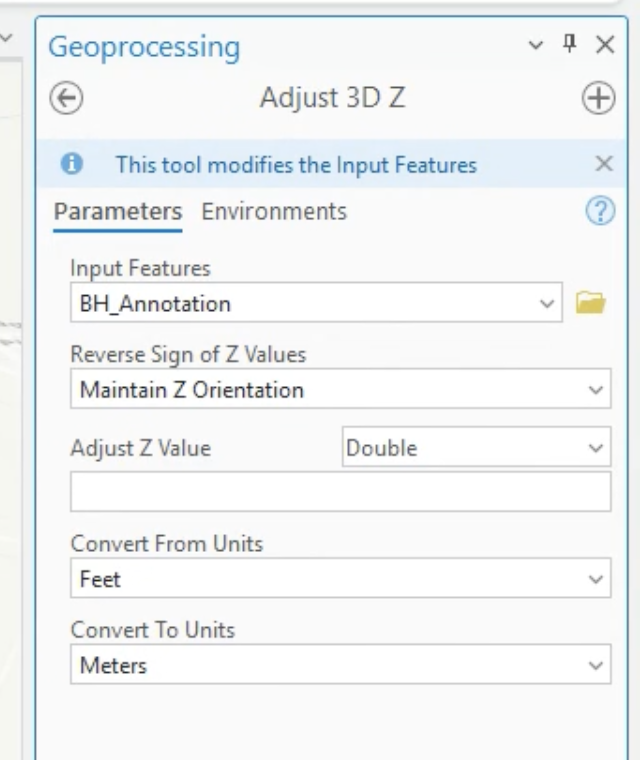Change the Adjust Z Value Double type dropdown
Viewport: 640px width, 760px height.
tap(476, 447)
